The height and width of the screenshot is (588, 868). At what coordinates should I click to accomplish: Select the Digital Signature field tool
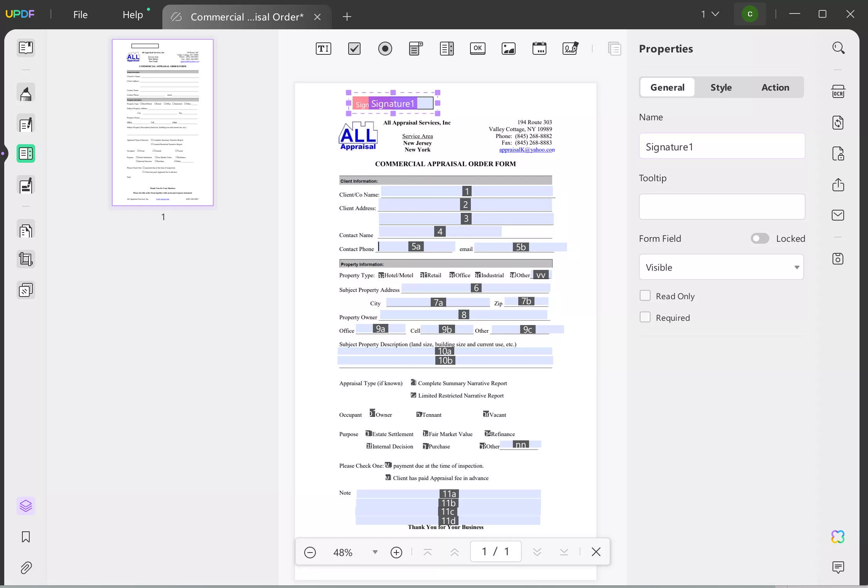point(570,49)
